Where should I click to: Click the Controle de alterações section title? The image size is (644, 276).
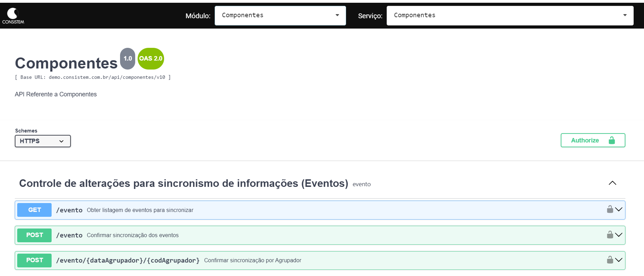coord(183,183)
